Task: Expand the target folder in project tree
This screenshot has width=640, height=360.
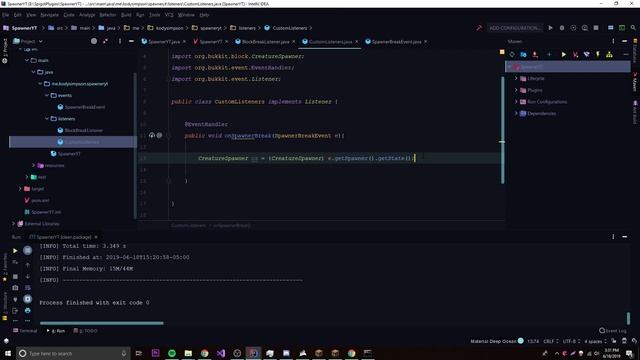Action: (x=20, y=189)
